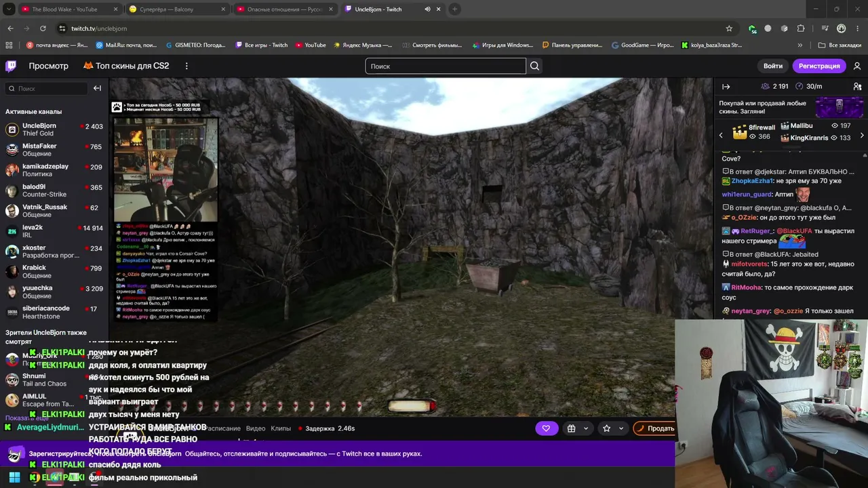The height and width of the screenshot is (488, 868).
Task: Bookmark this page with the star icon
Action: tap(729, 28)
